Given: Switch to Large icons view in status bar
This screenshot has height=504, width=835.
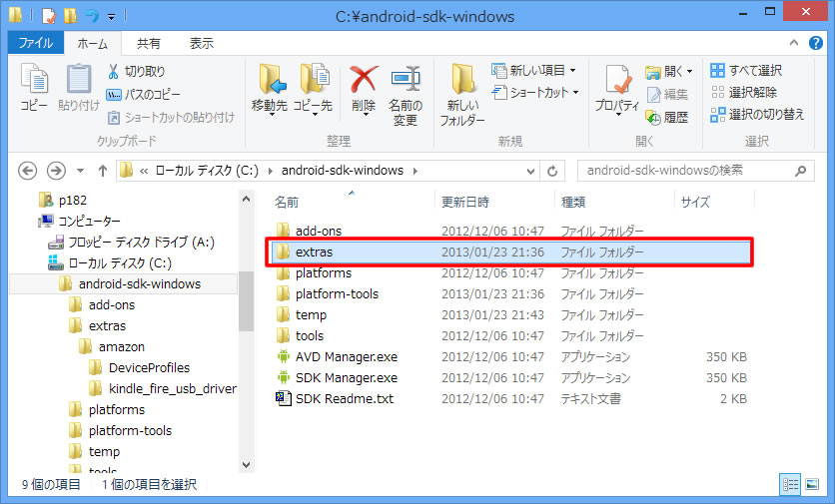Looking at the screenshot, I should (812, 484).
